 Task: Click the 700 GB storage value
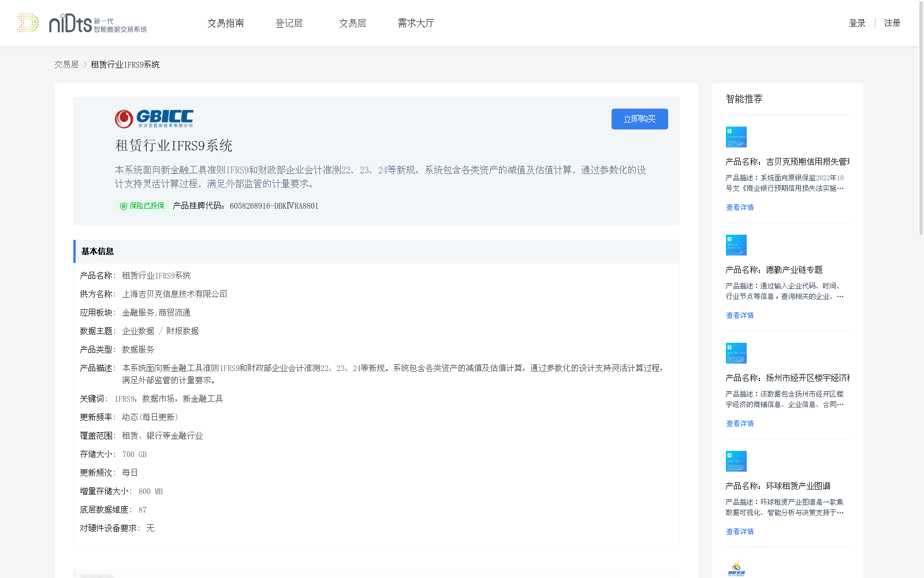pyautogui.click(x=135, y=454)
